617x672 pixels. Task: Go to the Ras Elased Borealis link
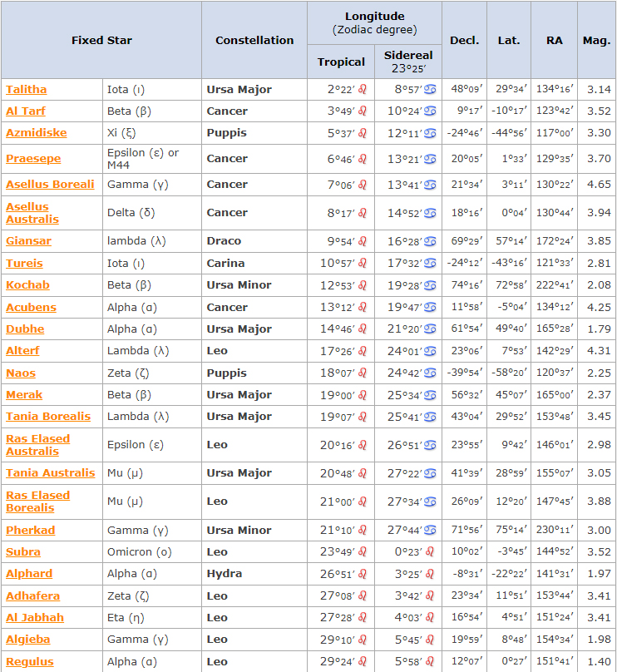click(37, 502)
